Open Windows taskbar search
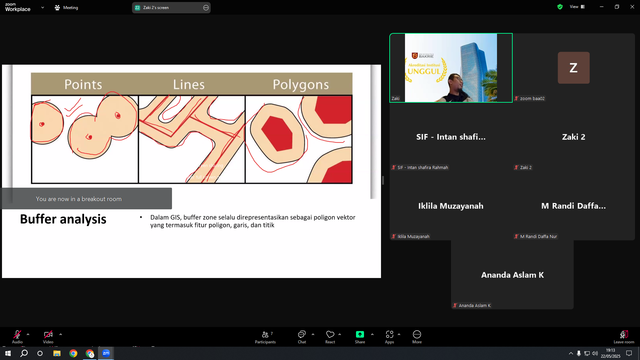 point(24,353)
